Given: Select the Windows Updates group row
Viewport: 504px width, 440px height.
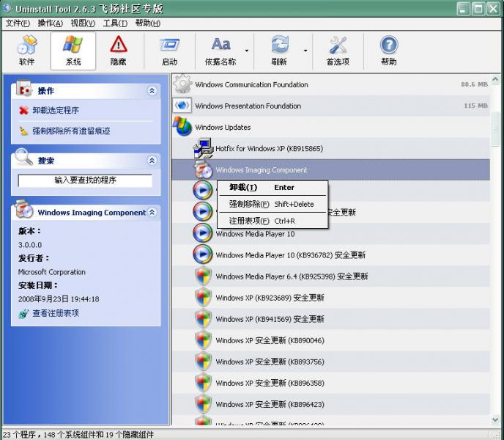Looking at the screenshot, I should [x=331, y=127].
